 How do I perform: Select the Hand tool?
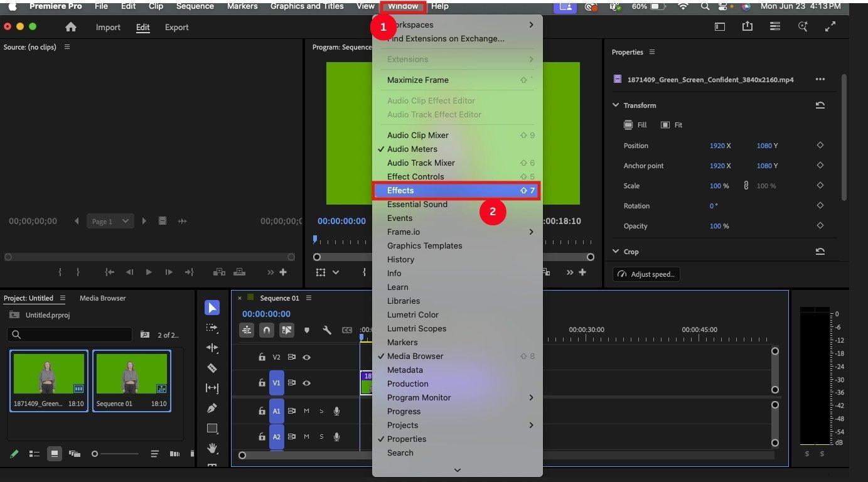pos(212,448)
